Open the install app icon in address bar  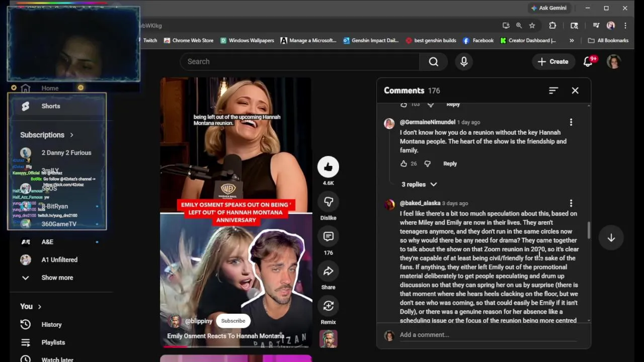pos(506,26)
